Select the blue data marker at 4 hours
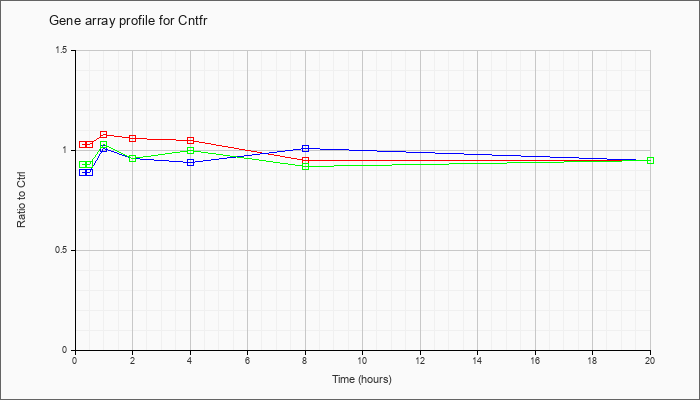Screen dimensions: 700x400 coord(190,162)
